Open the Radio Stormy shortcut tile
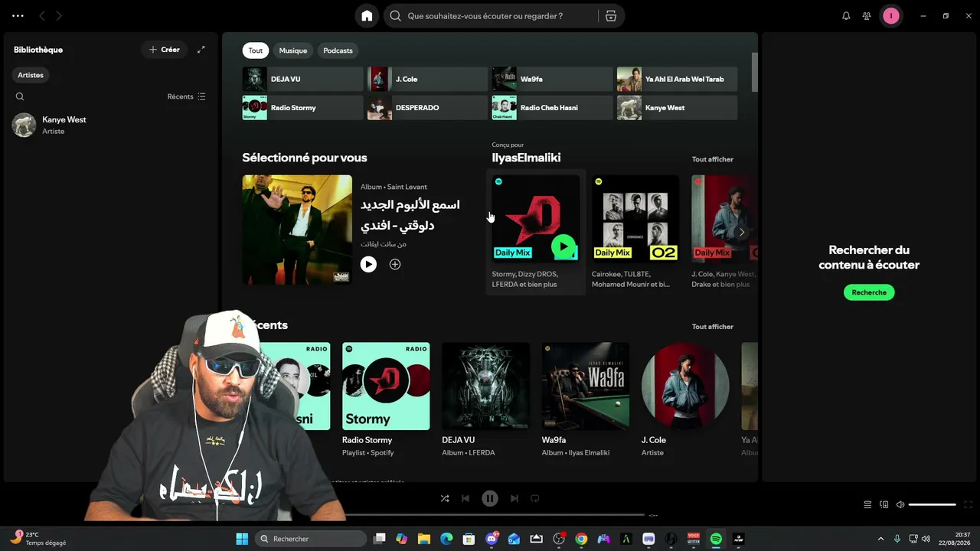This screenshot has width=980, height=551. pos(303,108)
